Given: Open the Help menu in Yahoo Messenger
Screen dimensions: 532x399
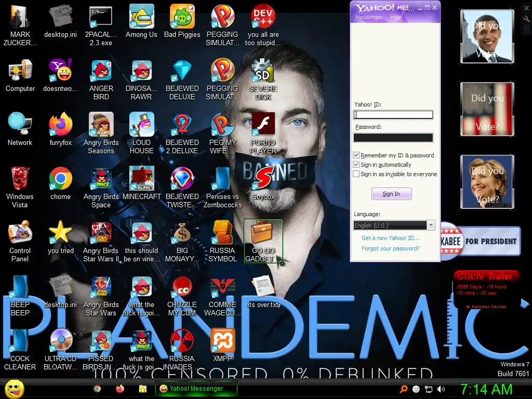Looking at the screenshot, I should click(396, 17).
